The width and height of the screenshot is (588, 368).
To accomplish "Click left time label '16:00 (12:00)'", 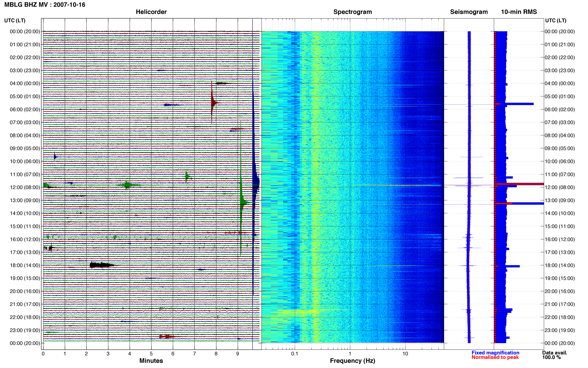I will click(x=25, y=239).
